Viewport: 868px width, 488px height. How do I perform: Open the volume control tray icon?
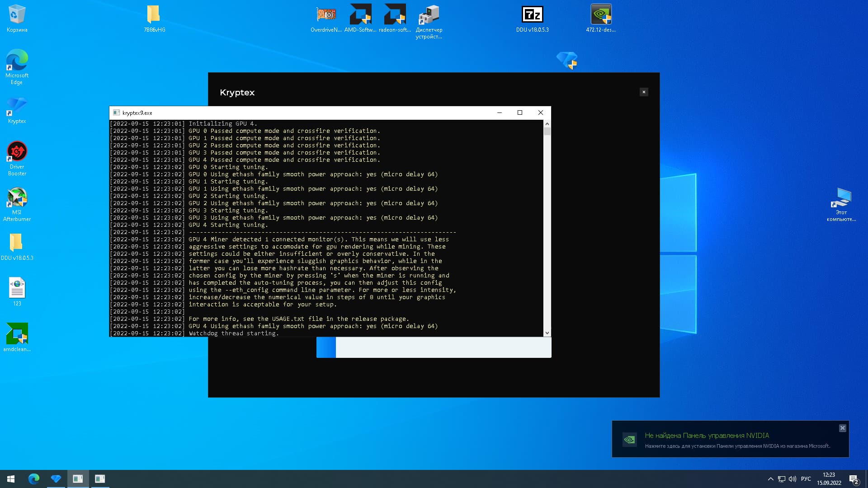pyautogui.click(x=793, y=479)
